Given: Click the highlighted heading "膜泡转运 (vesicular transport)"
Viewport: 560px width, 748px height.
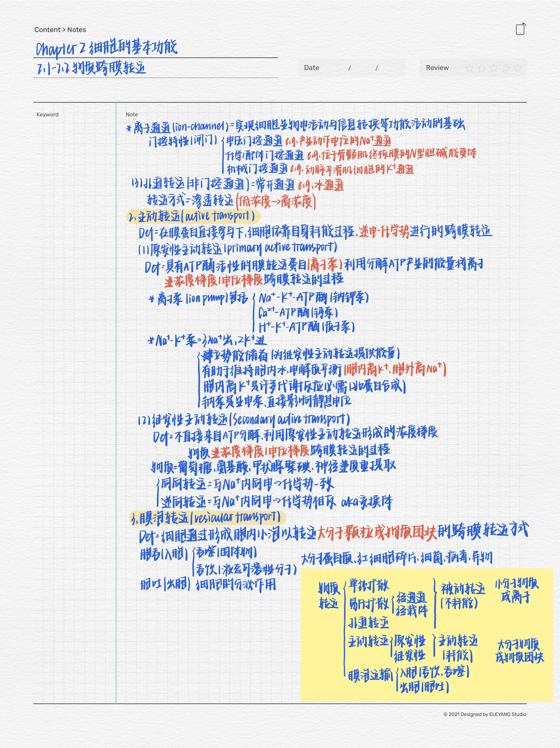Looking at the screenshot, I should coord(208,518).
